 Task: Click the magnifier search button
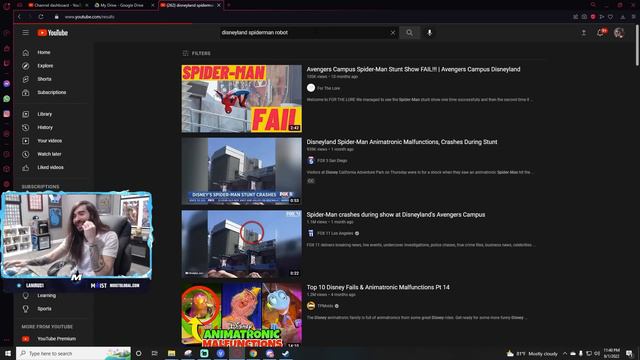pyautogui.click(x=409, y=33)
